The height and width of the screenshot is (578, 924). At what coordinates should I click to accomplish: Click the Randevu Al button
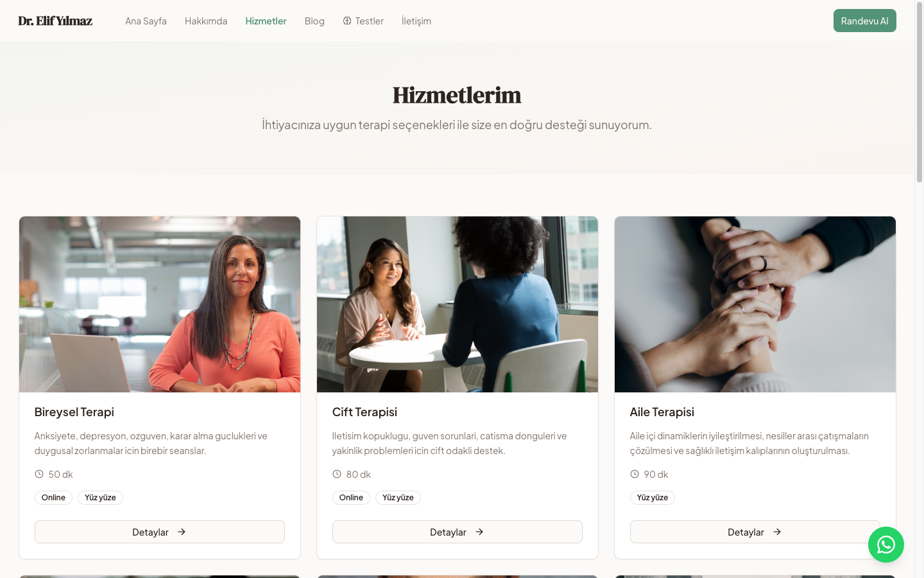tap(865, 21)
